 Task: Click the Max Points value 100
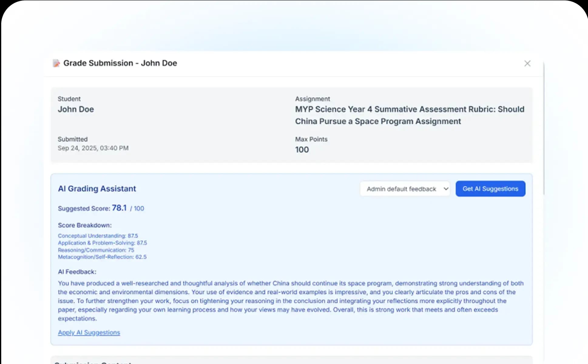[x=302, y=150]
